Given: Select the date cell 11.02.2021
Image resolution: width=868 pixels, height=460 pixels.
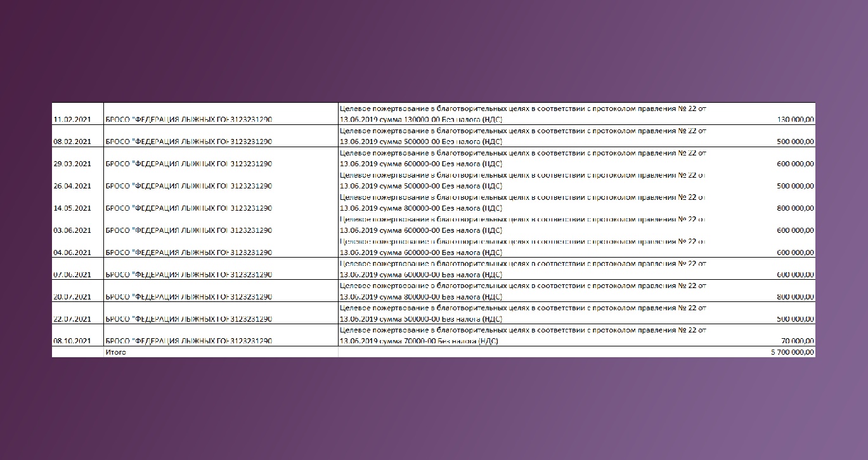Looking at the screenshot, I should [x=73, y=119].
